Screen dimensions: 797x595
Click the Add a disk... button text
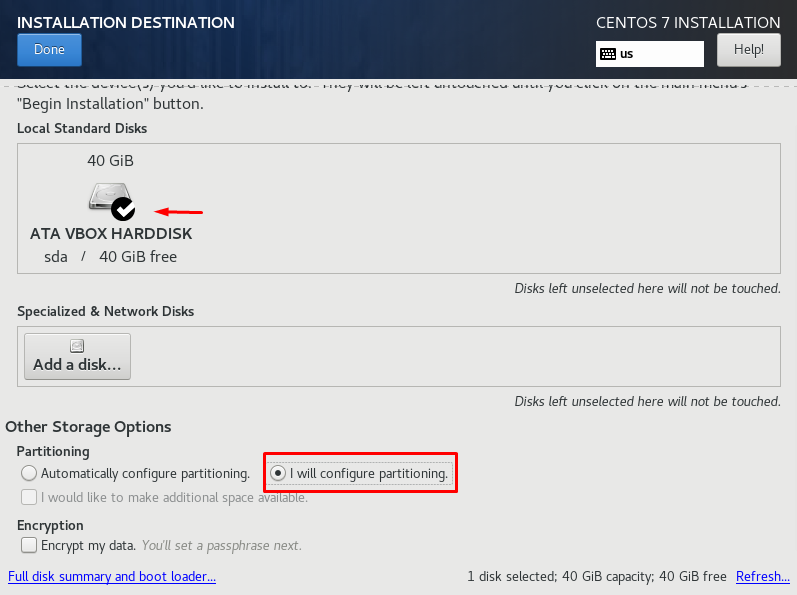77,364
